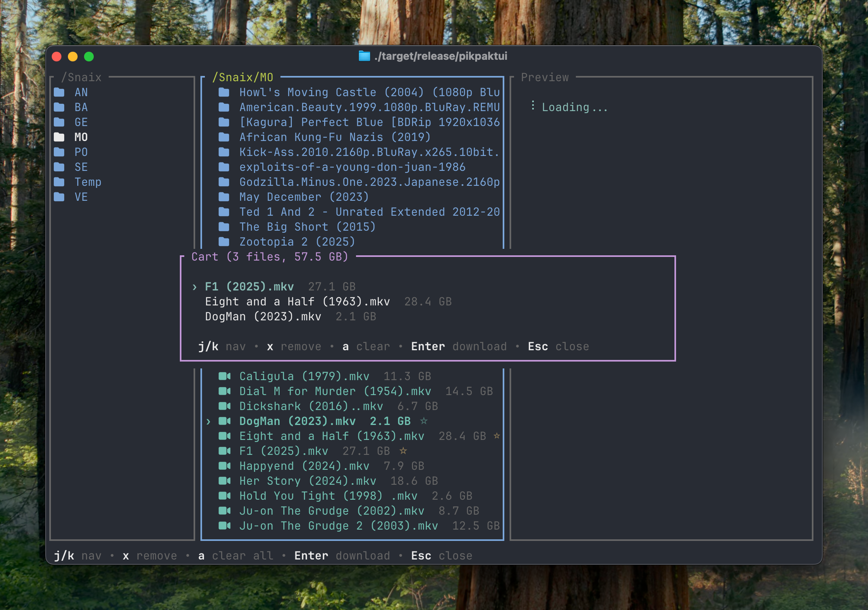Select DogMan (2023).mkv in the cart
The image size is (868, 610).
coord(263,317)
